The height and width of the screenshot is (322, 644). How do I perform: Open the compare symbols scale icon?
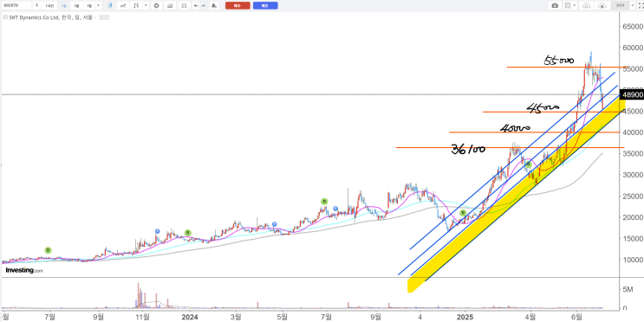pyautogui.click(x=184, y=5)
